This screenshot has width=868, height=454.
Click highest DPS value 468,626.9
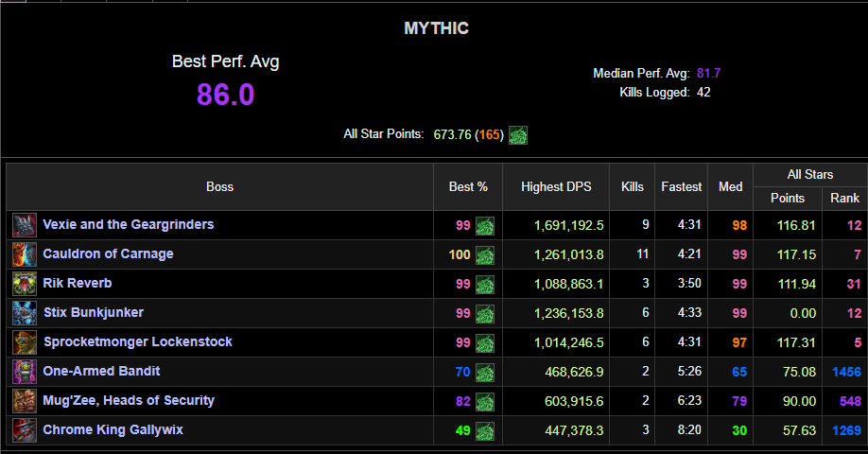[574, 372]
